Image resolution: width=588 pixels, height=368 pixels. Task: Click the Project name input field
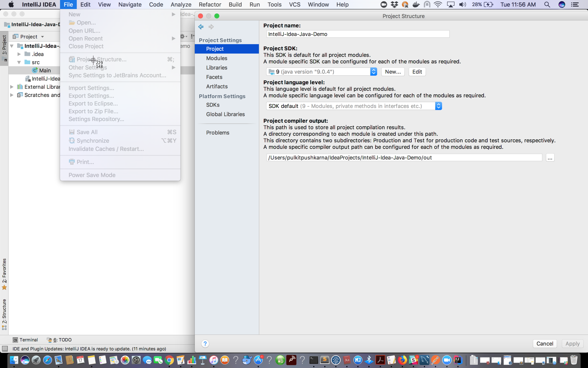(358, 34)
